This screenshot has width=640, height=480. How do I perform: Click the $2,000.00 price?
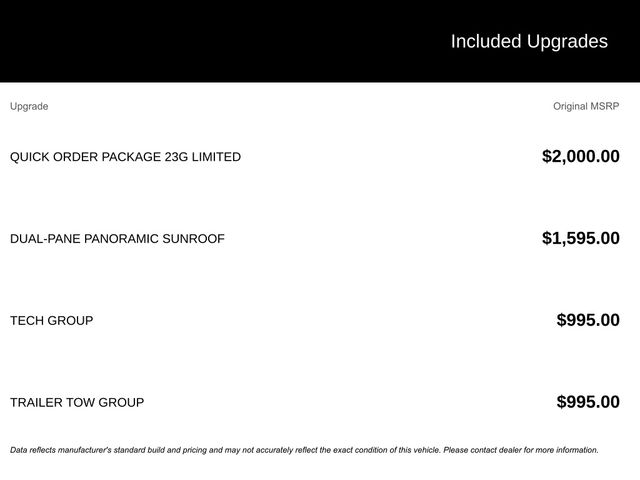[580, 156]
